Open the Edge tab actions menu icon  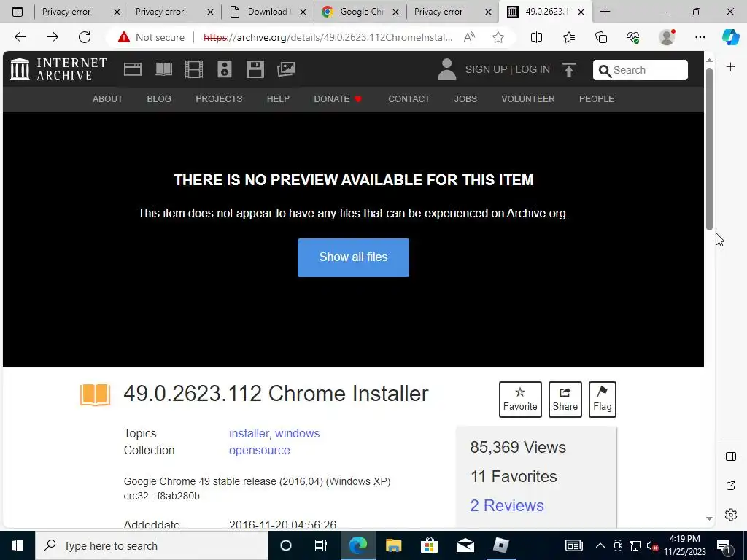[x=18, y=12]
